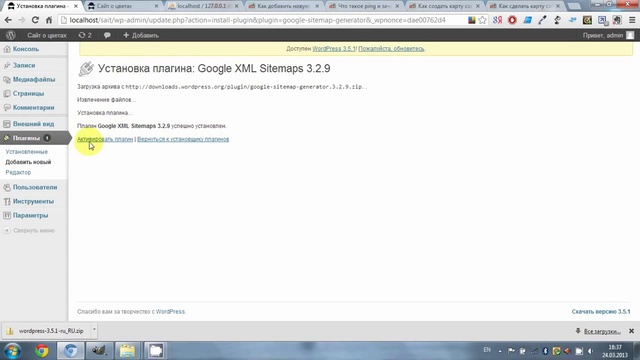Open Редактор plugins submenu
The image size is (640, 360).
18,172
